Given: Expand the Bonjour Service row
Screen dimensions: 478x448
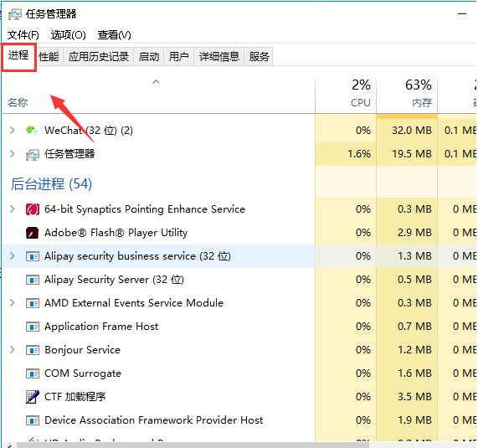Looking at the screenshot, I should tap(13, 350).
